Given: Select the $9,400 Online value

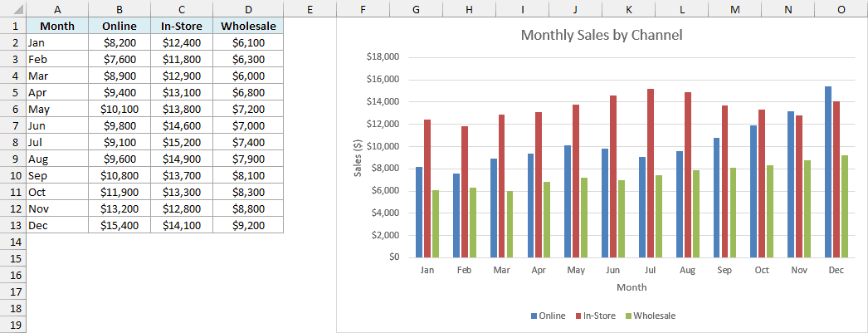Looking at the screenshot, I should pyautogui.click(x=119, y=92).
